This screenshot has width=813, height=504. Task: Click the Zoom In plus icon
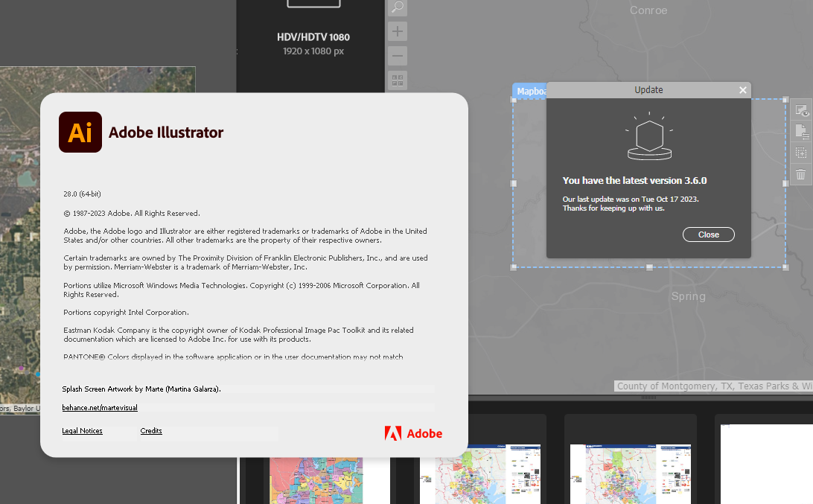[397, 31]
